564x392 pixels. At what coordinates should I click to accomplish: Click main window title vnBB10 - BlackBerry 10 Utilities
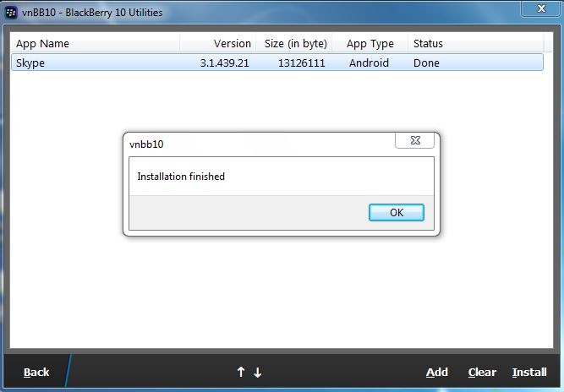click(x=92, y=13)
